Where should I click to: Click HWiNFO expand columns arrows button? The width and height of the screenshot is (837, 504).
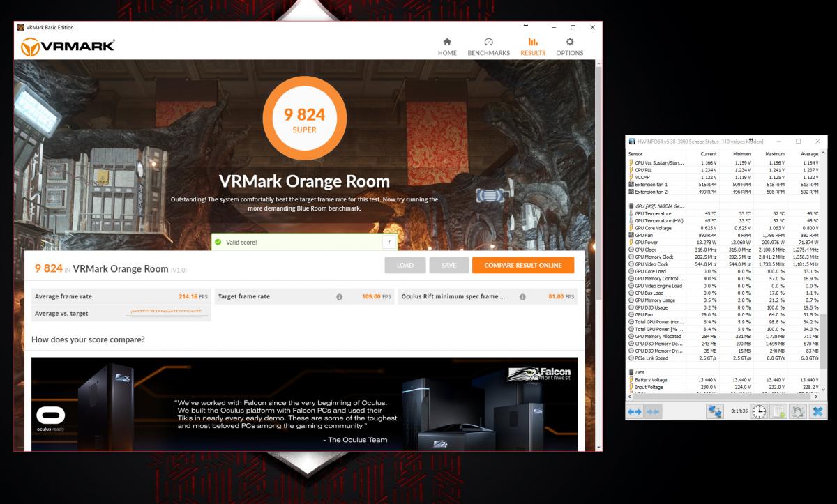pyautogui.click(x=635, y=412)
